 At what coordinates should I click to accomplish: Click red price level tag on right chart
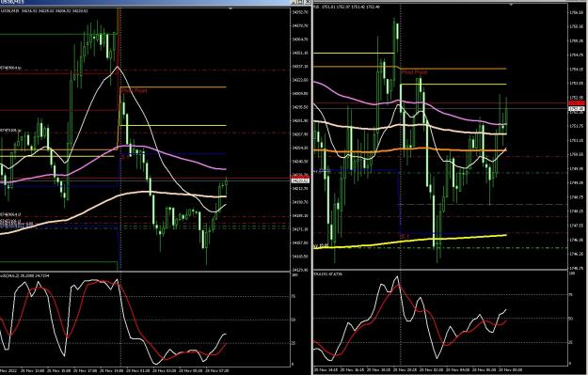tap(577, 102)
